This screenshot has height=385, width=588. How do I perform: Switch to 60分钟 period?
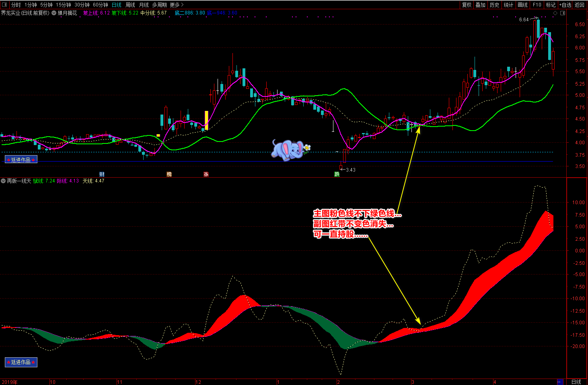(x=101, y=5)
